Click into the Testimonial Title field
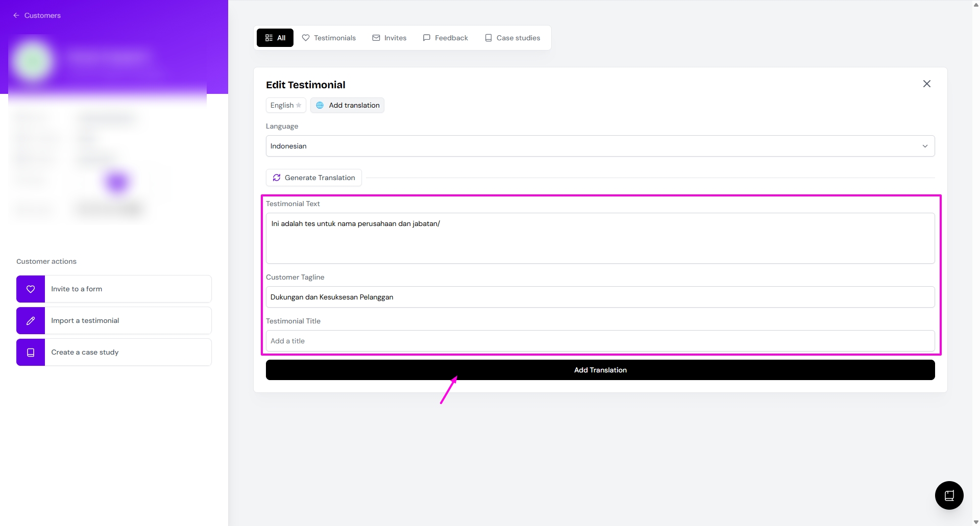Image resolution: width=980 pixels, height=526 pixels. coord(600,341)
